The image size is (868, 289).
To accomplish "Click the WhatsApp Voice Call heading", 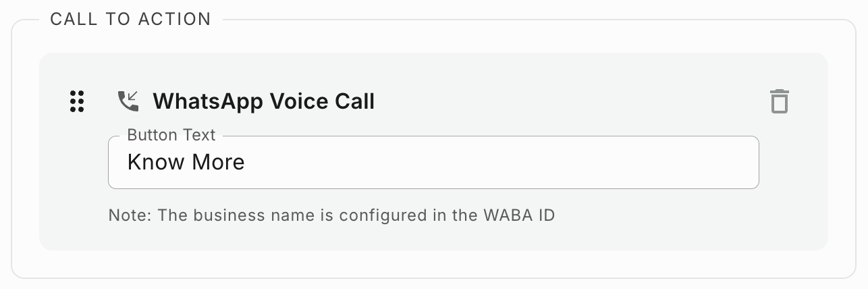I will click(x=263, y=101).
